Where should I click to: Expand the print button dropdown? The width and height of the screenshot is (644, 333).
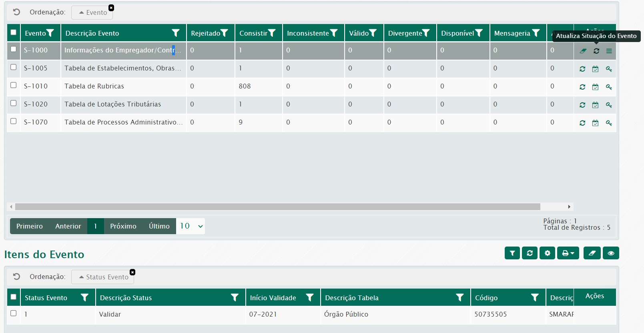(568, 253)
